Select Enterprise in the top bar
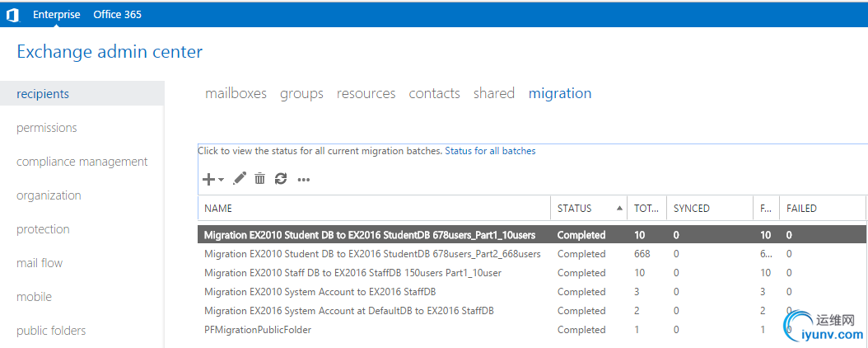The height and width of the screenshot is (348, 868). point(57,15)
